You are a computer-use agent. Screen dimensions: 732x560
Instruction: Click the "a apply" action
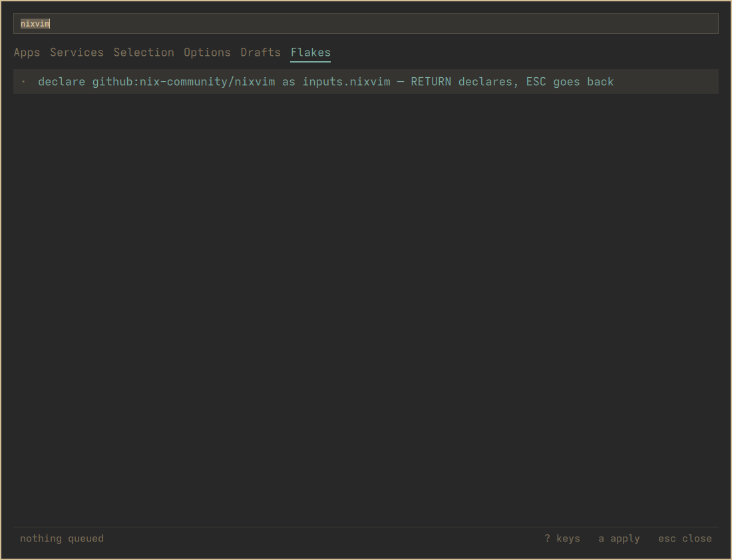tap(619, 539)
